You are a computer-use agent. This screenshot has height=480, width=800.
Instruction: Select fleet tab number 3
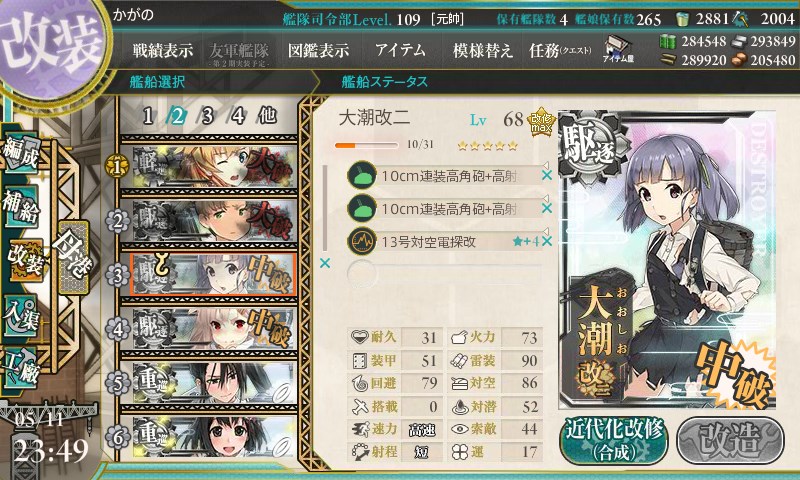coord(207,116)
